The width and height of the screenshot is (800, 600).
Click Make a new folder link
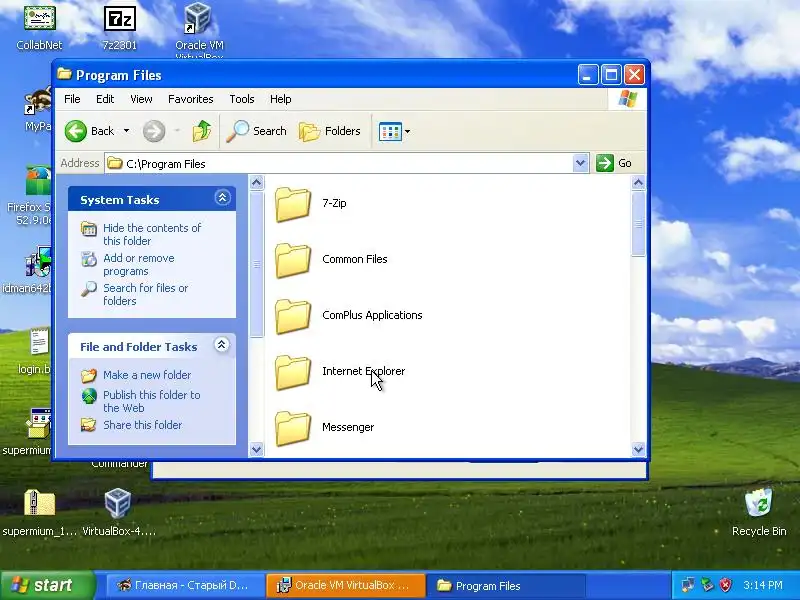tap(147, 375)
